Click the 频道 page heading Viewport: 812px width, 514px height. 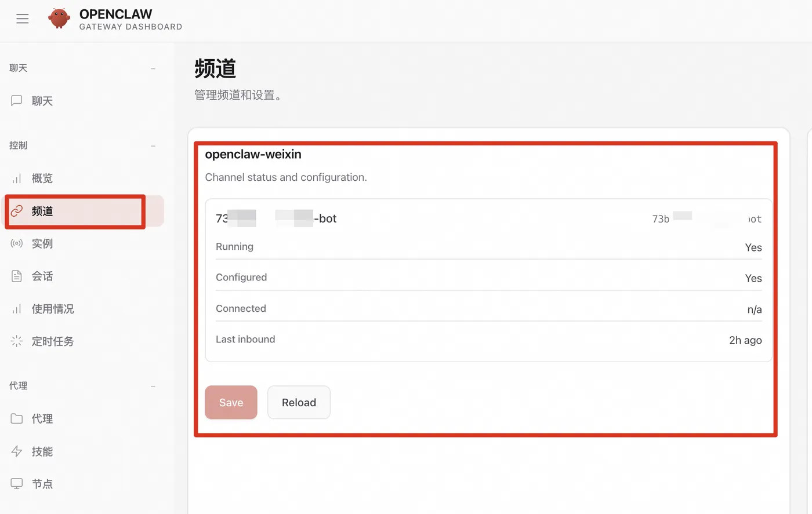215,68
